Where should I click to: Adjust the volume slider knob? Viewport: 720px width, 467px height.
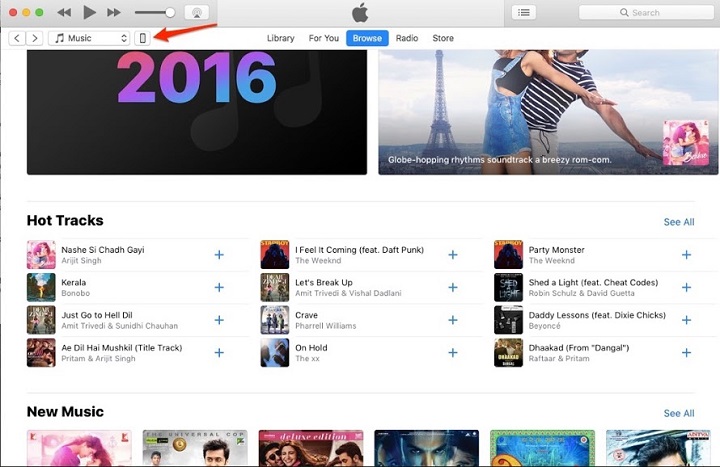[170, 12]
